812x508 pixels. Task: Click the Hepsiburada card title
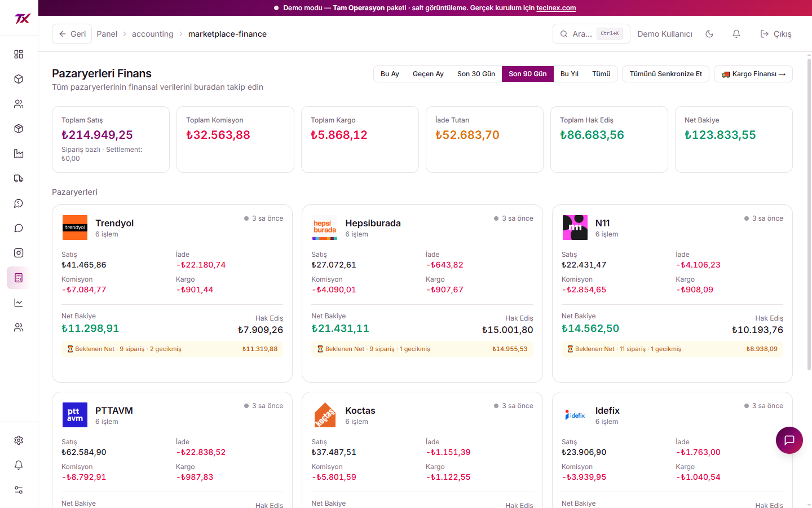[x=373, y=223]
